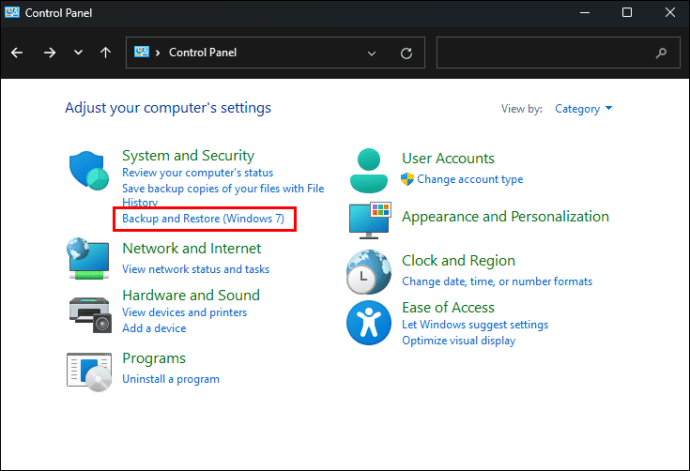Open System and Security category
This screenshot has width=690, height=471.
tap(188, 155)
